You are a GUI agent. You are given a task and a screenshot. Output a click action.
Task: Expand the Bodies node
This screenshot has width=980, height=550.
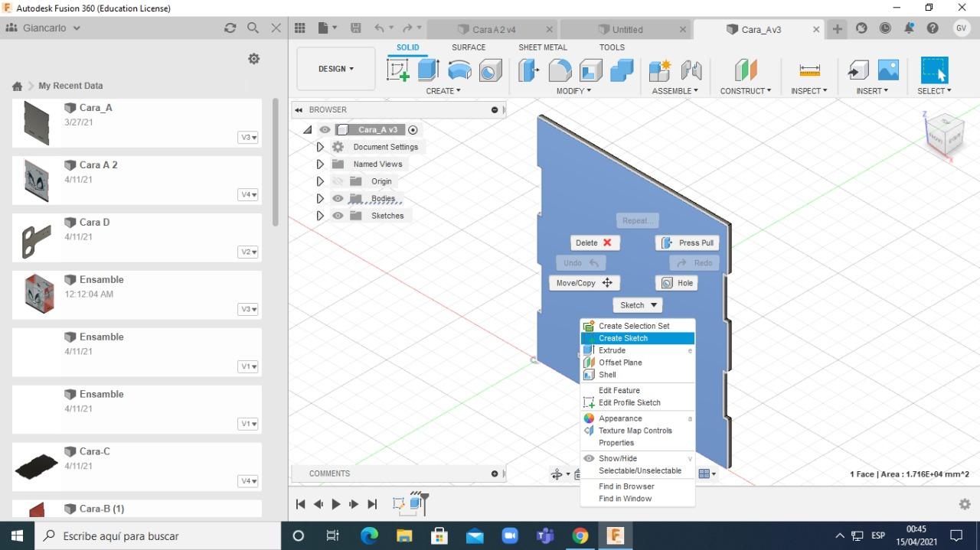click(320, 198)
